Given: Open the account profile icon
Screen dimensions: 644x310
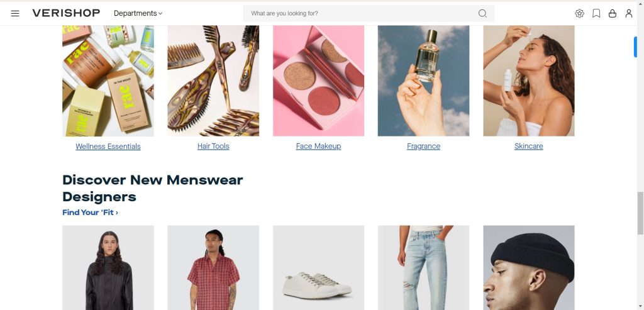Looking at the screenshot, I should 629,14.
